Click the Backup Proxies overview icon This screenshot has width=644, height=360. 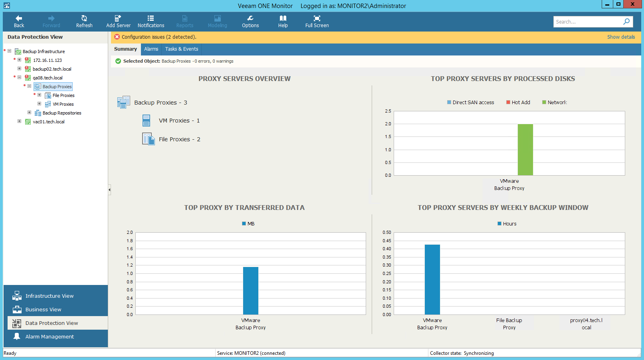click(x=124, y=102)
